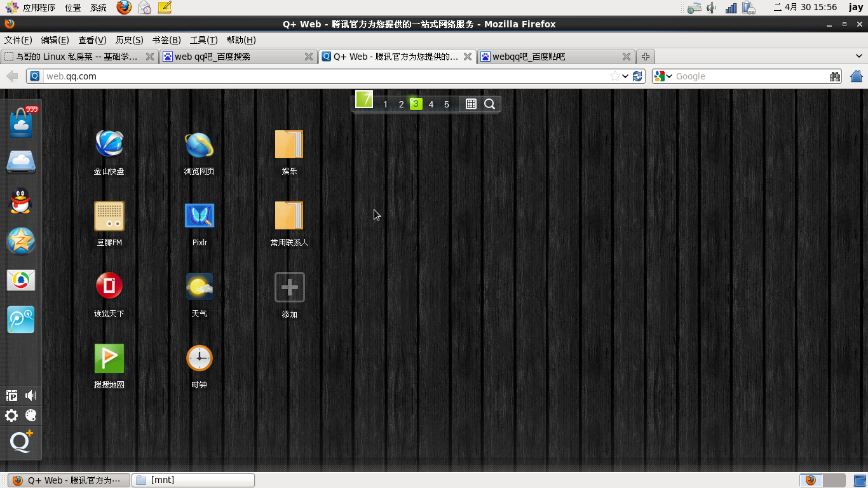Open the Pixlr image editor app

point(200,216)
